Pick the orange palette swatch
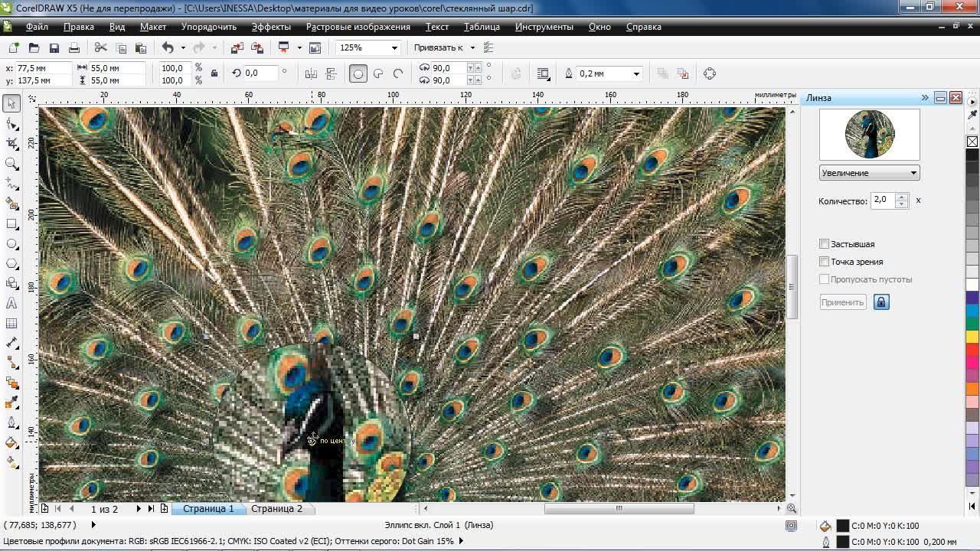 tap(972, 388)
